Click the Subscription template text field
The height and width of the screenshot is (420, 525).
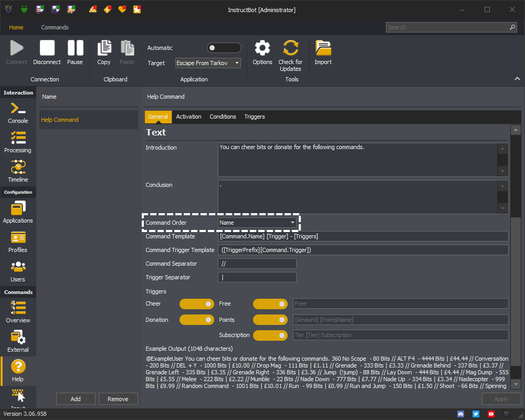[x=401, y=335]
